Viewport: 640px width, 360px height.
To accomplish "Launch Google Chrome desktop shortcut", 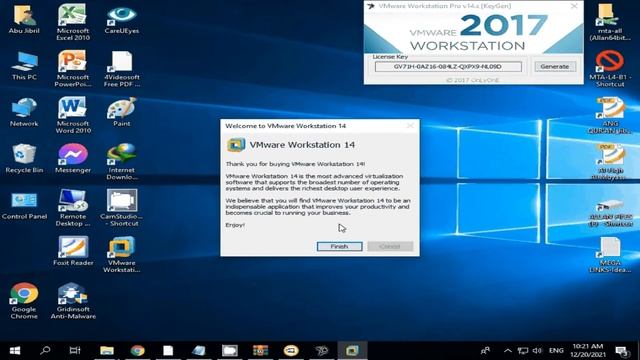I will click(24, 301).
